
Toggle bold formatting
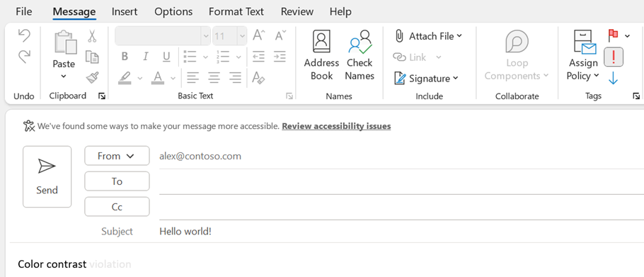pyautogui.click(x=125, y=57)
